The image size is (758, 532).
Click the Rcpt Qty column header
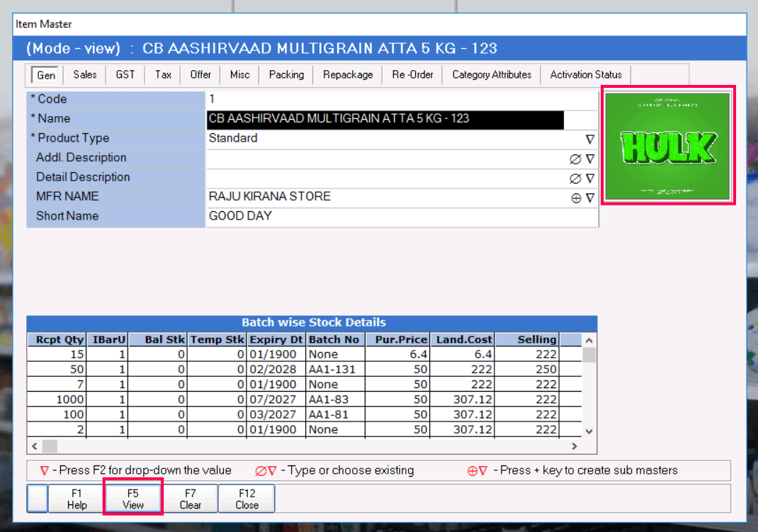click(57, 340)
